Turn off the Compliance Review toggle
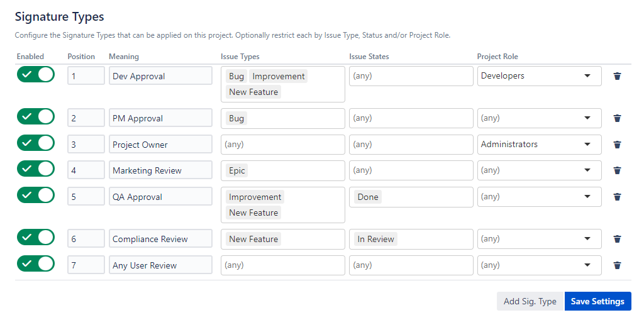 (x=36, y=238)
